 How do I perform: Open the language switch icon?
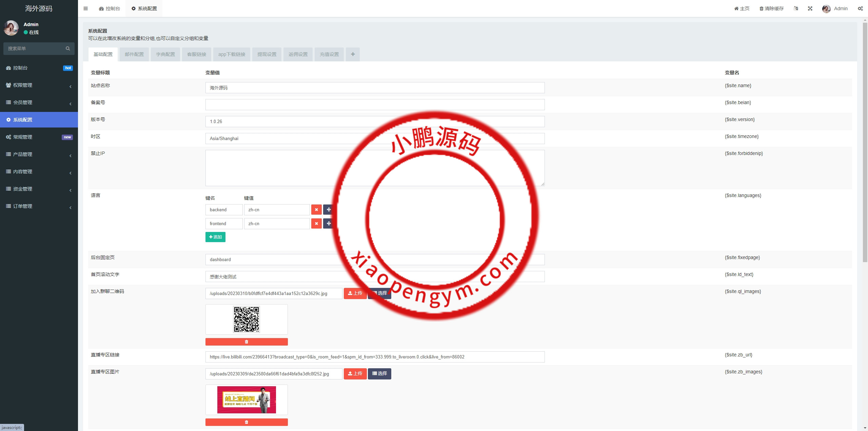pyautogui.click(x=796, y=8)
